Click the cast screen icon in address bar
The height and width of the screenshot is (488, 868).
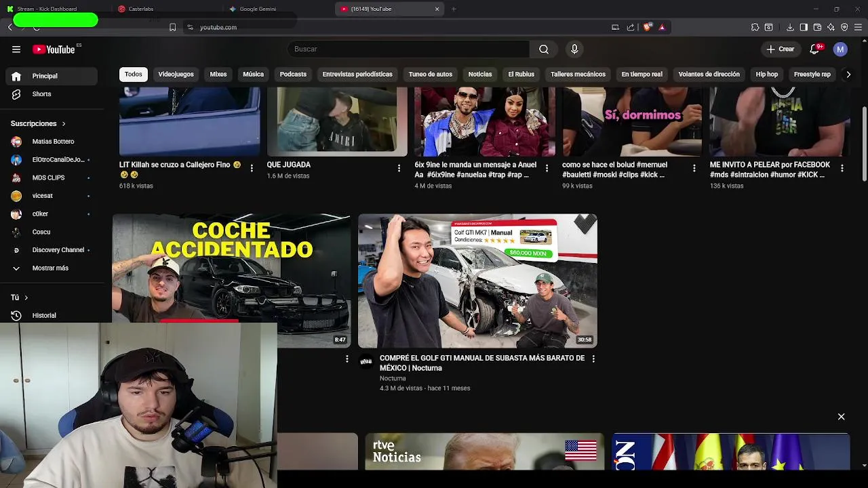click(x=615, y=27)
